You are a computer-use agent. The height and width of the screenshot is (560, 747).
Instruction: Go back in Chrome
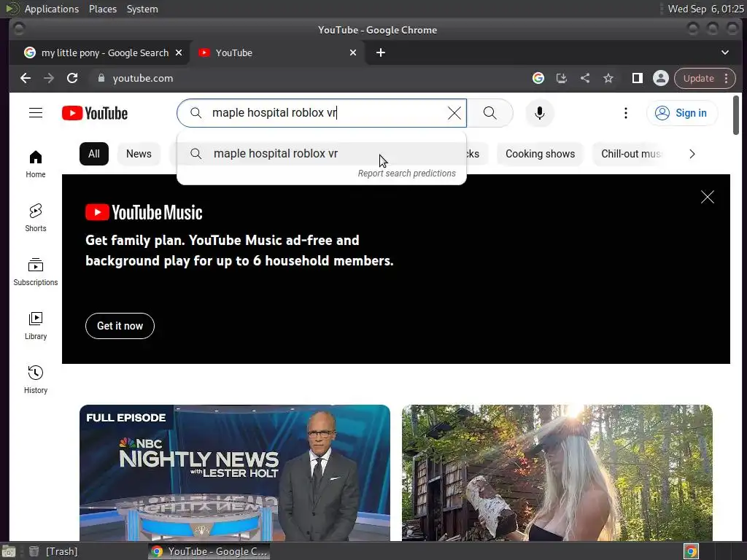pyautogui.click(x=26, y=78)
